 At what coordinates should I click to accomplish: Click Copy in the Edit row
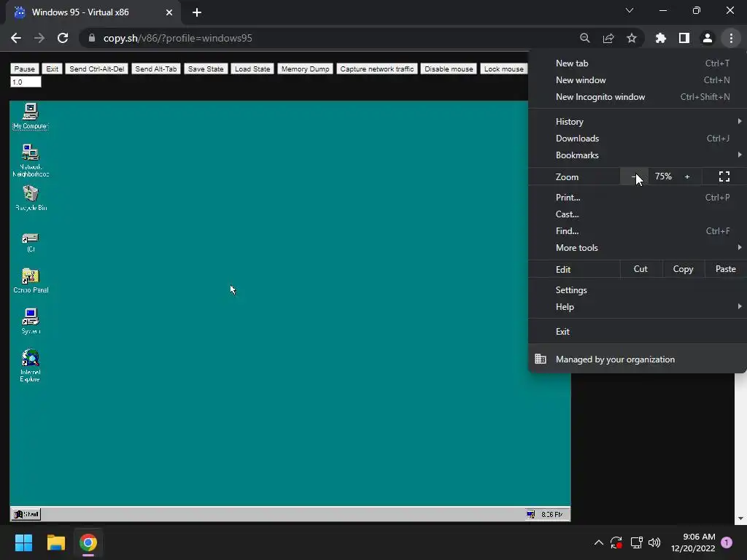pos(683,269)
